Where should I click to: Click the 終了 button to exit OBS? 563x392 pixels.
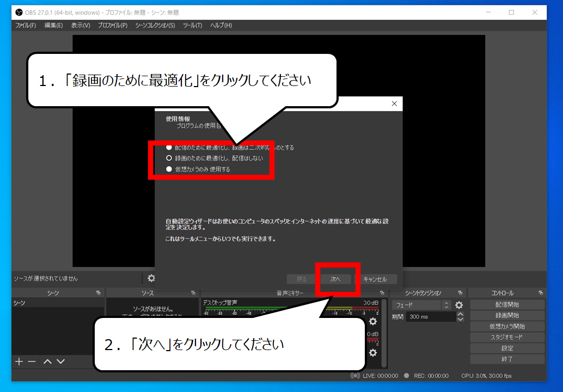pos(507,359)
